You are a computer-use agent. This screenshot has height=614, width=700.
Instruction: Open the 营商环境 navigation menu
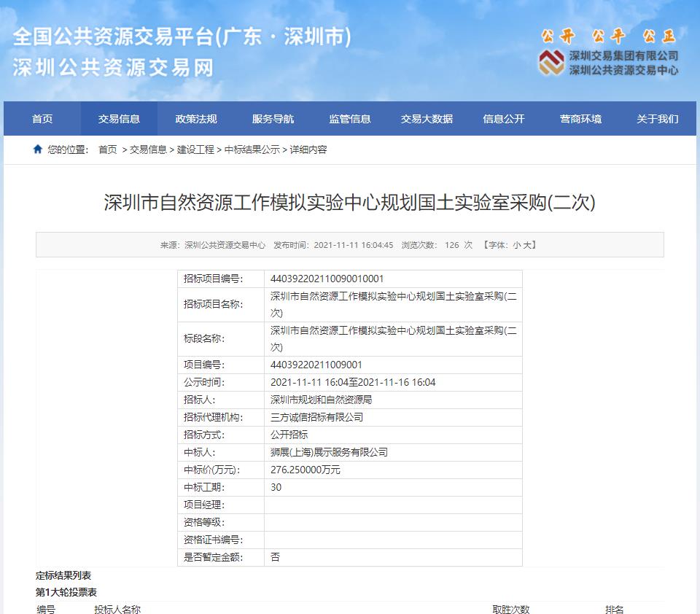click(581, 119)
